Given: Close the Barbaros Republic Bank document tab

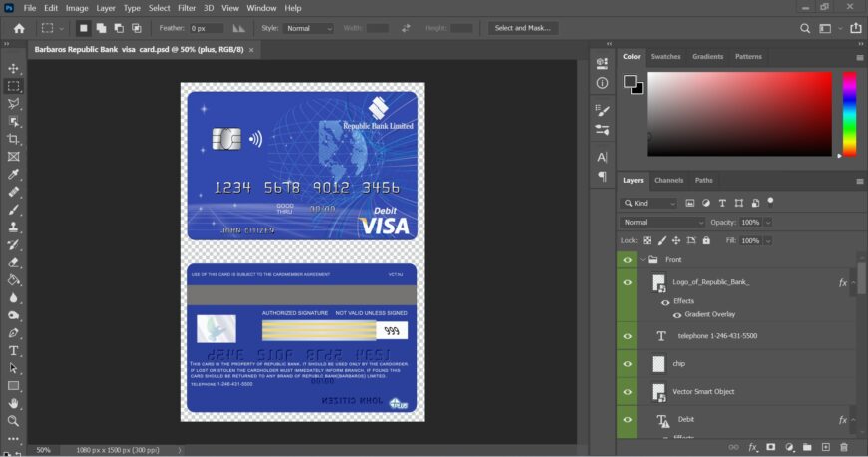Looking at the screenshot, I should coord(251,50).
